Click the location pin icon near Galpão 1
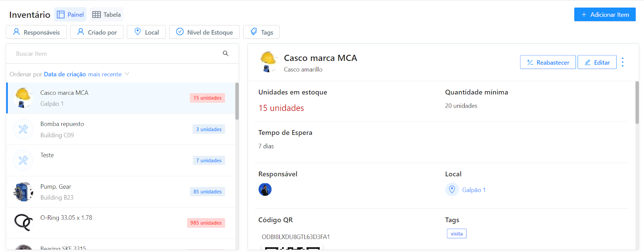 pos(452,190)
